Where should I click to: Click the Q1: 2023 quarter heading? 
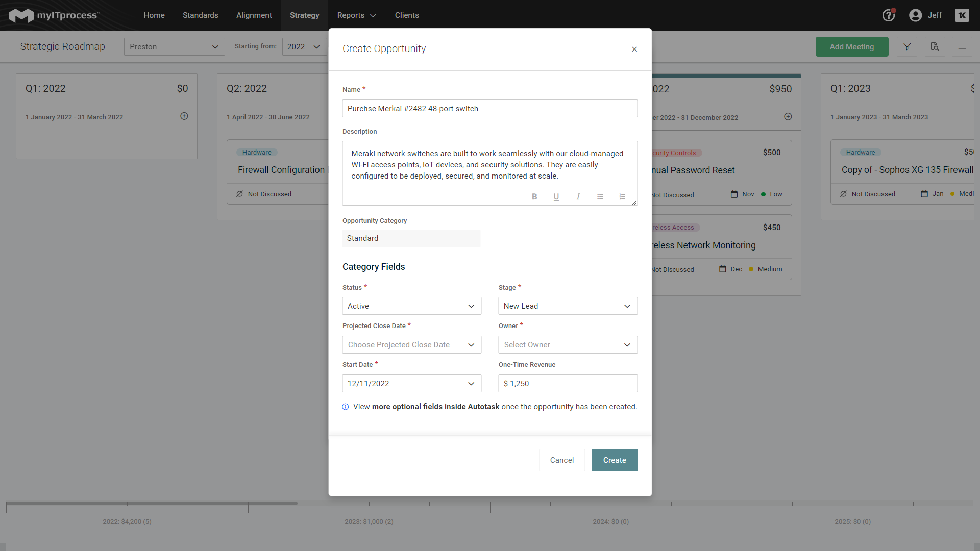pyautogui.click(x=850, y=88)
